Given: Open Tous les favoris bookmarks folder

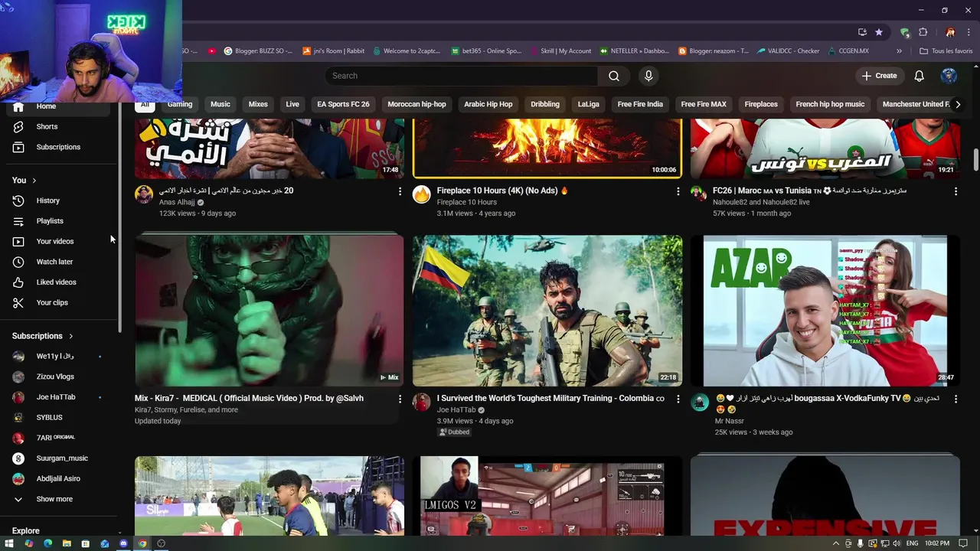Looking at the screenshot, I should [946, 51].
